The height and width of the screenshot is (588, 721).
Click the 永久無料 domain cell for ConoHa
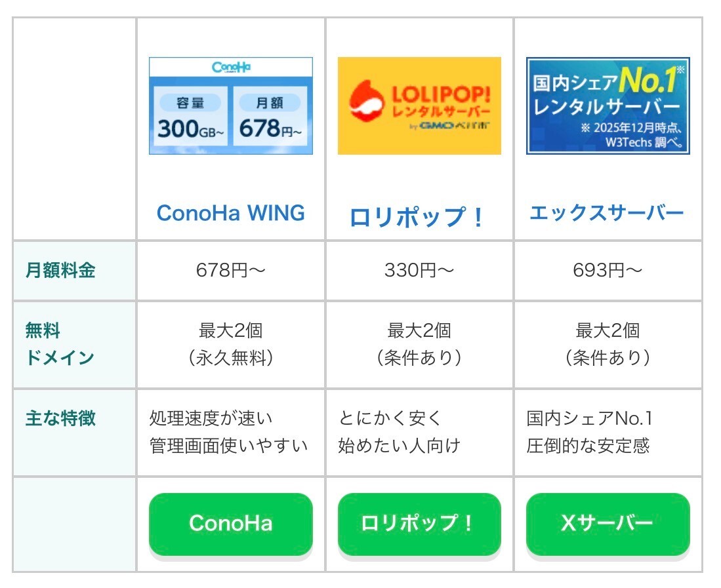tap(231, 344)
